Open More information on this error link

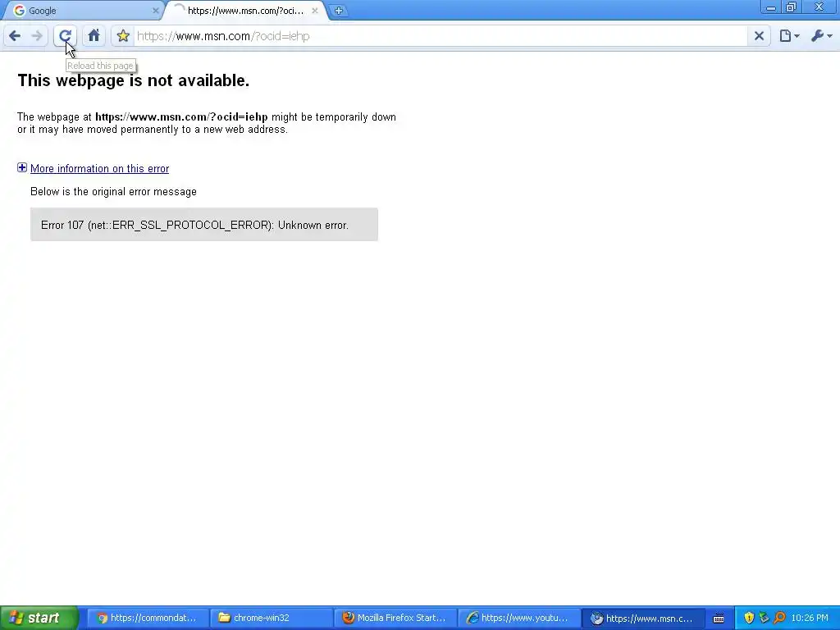click(99, 169)
